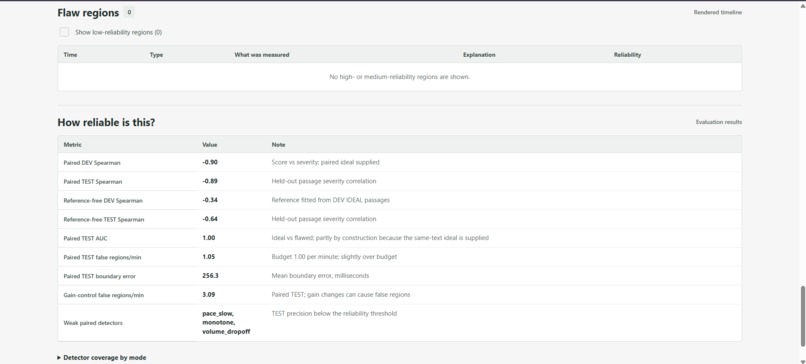Viewport: 806px width, 364px height.
Task: Expand Detector coverage by mode section
Action: (x=102, y=357)
